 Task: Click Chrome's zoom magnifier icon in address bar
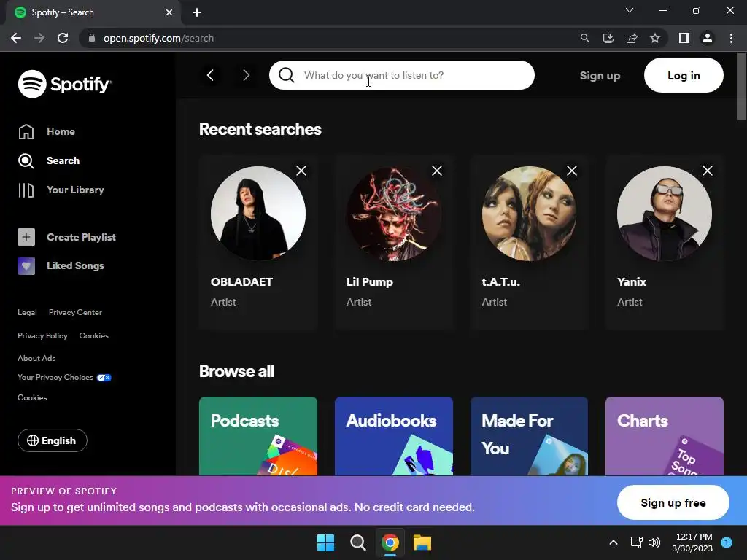coord(584,38)
